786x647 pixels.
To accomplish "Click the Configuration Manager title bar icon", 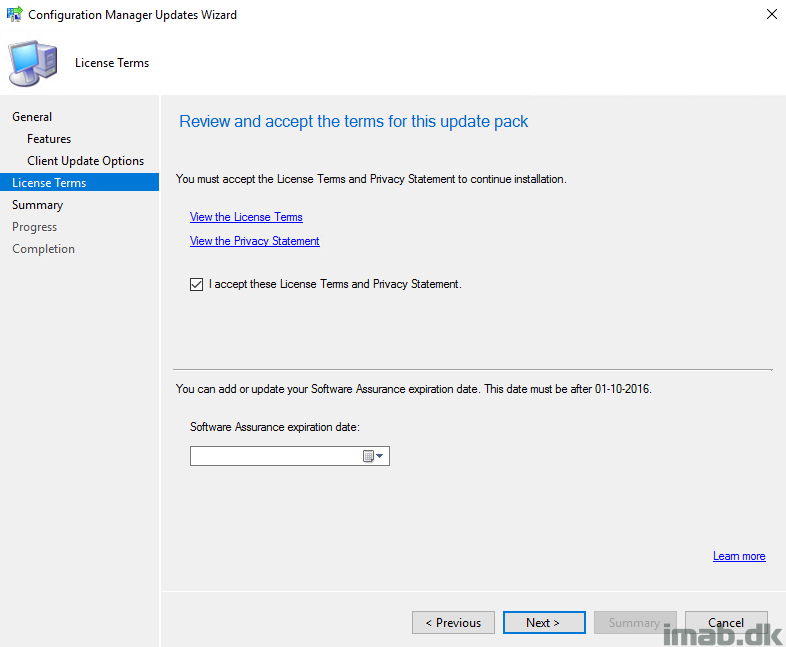I will click(x=15, y=14).
